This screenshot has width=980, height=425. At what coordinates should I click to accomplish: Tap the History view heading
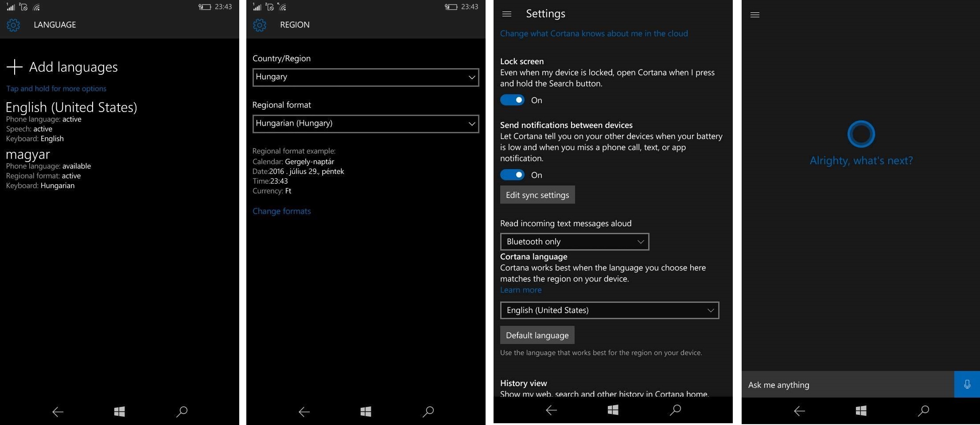click(524, 383)
